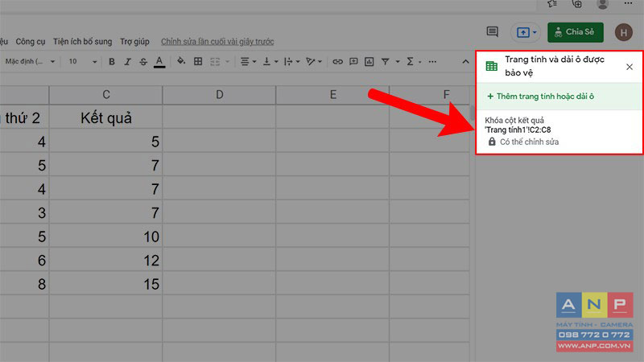The image size is (644, 362).
Task: Open account avatar H
Action: pos(623,32)
